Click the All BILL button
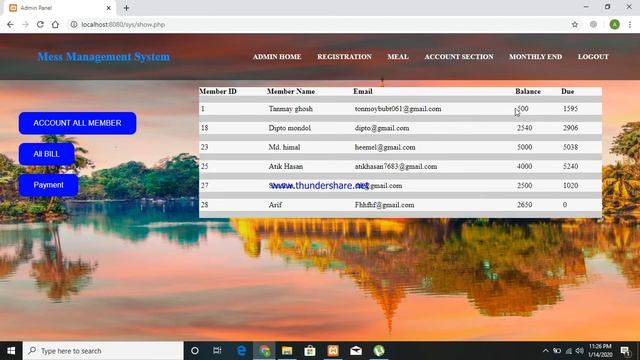The height and width of the screenshot is (360, 640). click(47, 154)
